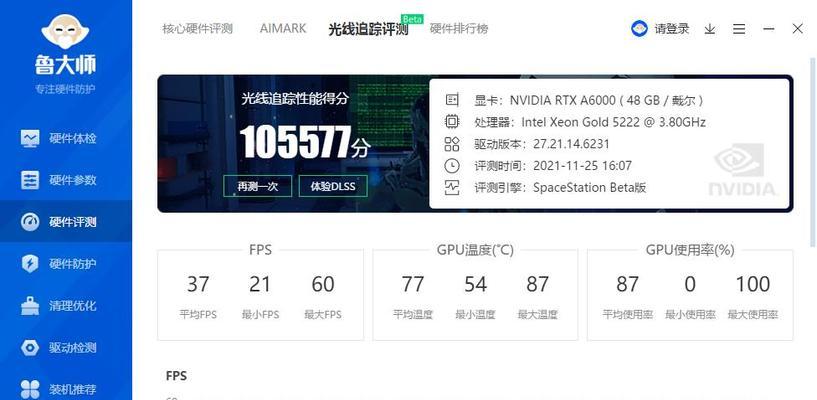Open 硬件排行榜 tab
Viewport: 817px width, 400px height.
tap(459, 29)
